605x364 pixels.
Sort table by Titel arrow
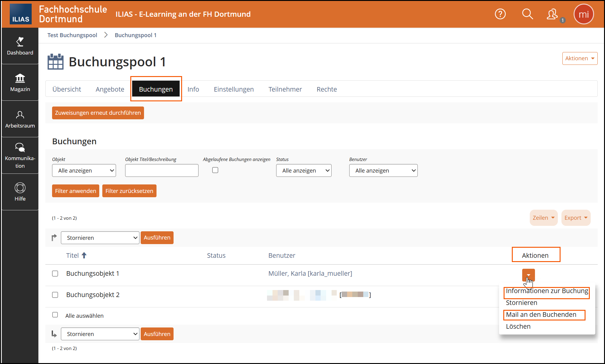[84, 255]
